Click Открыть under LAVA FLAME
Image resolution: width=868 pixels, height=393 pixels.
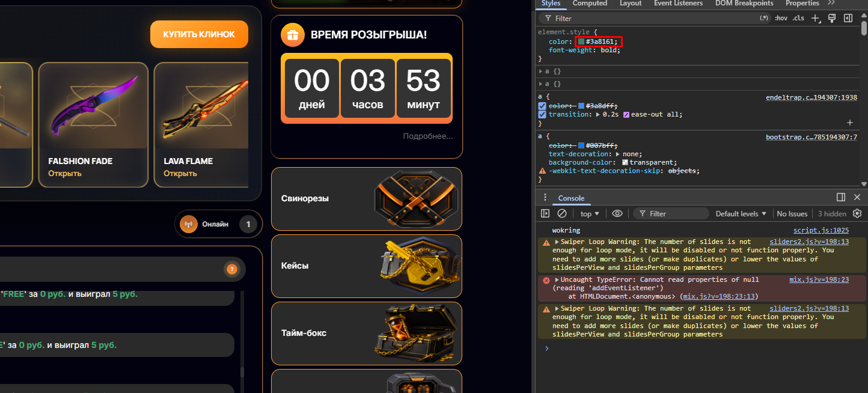pyautogui.click(x=180, y=173)
